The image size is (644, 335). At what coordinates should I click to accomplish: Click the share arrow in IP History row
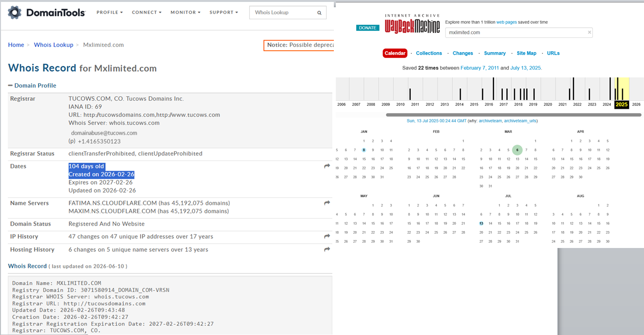point(327,236)
